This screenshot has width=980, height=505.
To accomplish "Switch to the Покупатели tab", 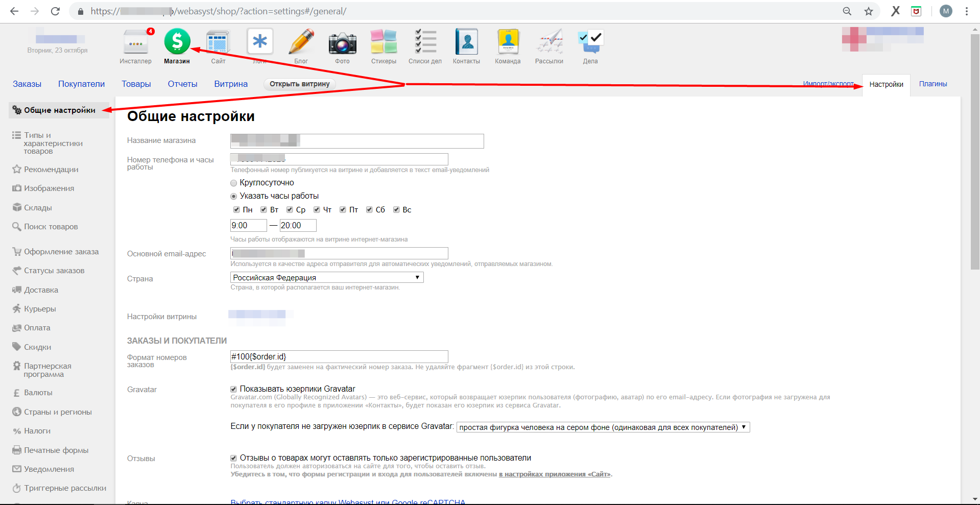I will point(81,84).
